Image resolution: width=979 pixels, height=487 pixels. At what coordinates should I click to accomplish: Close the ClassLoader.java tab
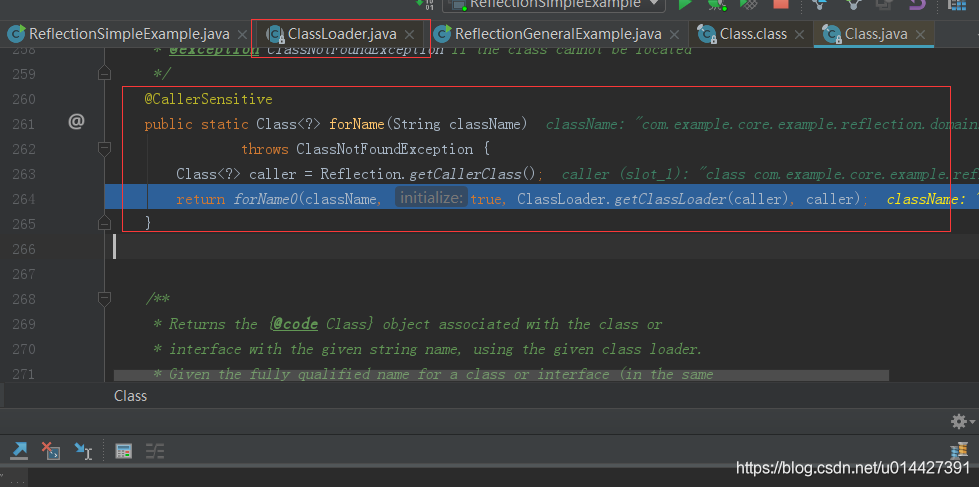point(409,34)
